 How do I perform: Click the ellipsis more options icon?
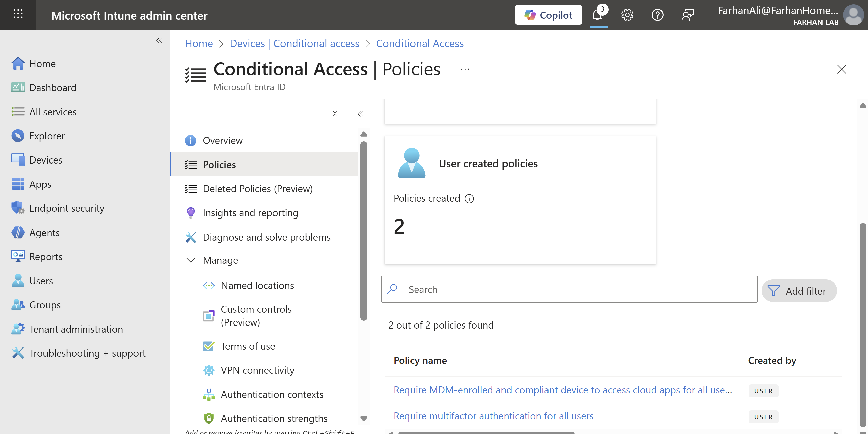pyautogui.click(x=465, y=69)
